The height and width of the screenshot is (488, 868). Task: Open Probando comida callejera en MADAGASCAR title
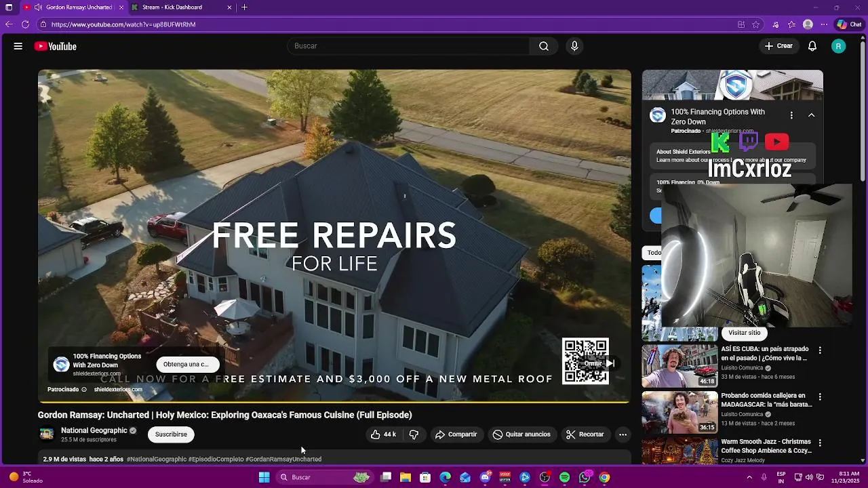(x=766, y=400)
